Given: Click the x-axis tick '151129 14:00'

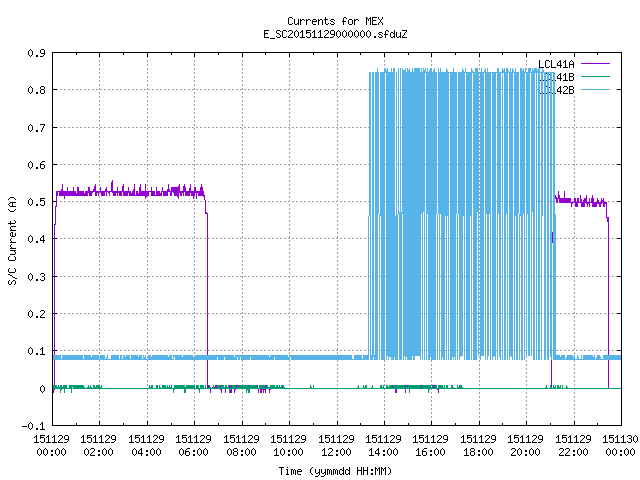Looking at the screenshot, I should point(384,446).
